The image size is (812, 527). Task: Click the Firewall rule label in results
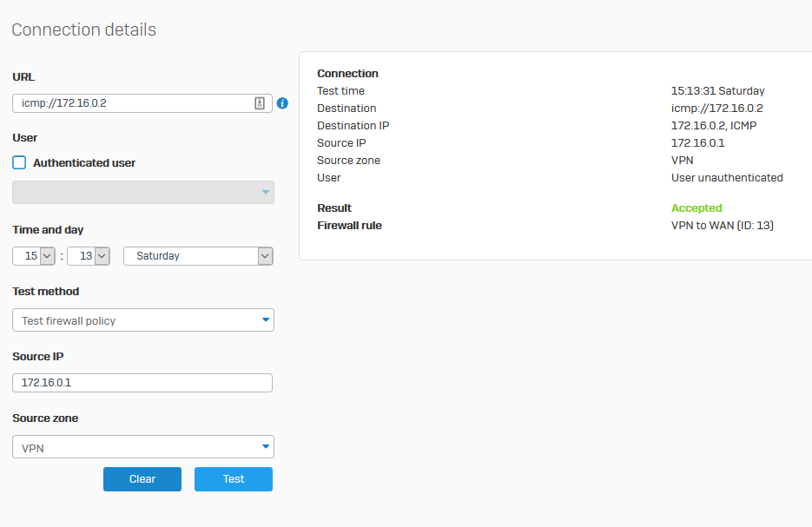[x=349, y=226]
